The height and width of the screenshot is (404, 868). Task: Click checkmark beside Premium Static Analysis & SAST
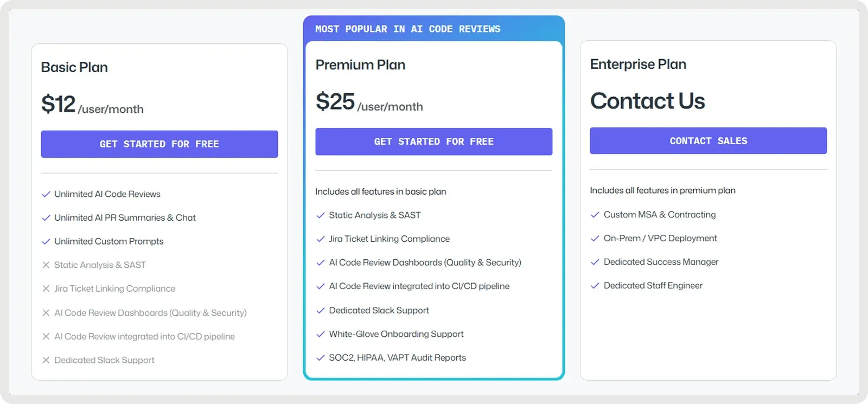(x=321, y=215)
